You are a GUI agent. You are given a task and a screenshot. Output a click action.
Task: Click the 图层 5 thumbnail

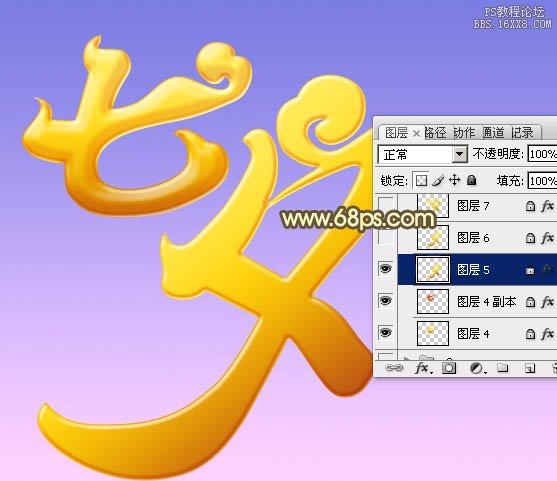(433, 270)
